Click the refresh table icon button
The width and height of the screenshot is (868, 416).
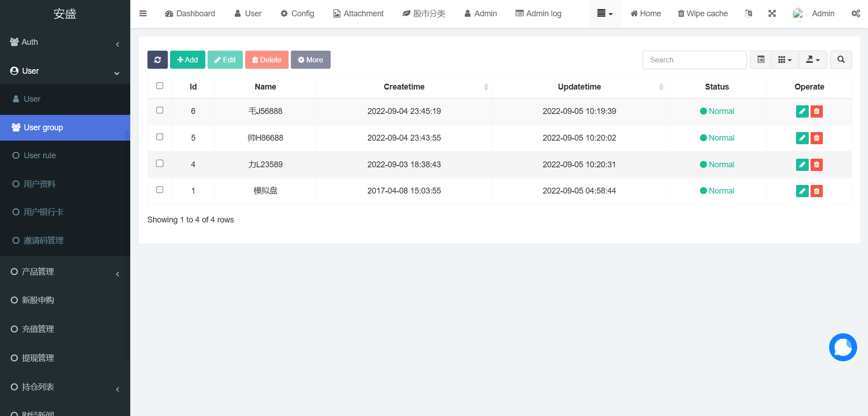157,60
